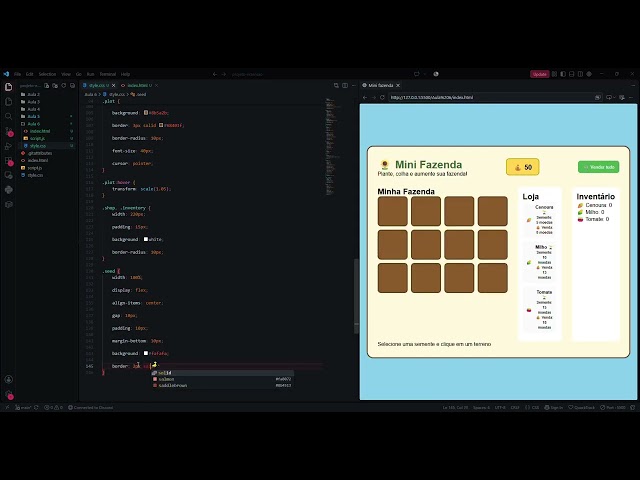
Task: Open the Extensions view in activity bar
Action: pyautogui.click(x=9, y=161)
